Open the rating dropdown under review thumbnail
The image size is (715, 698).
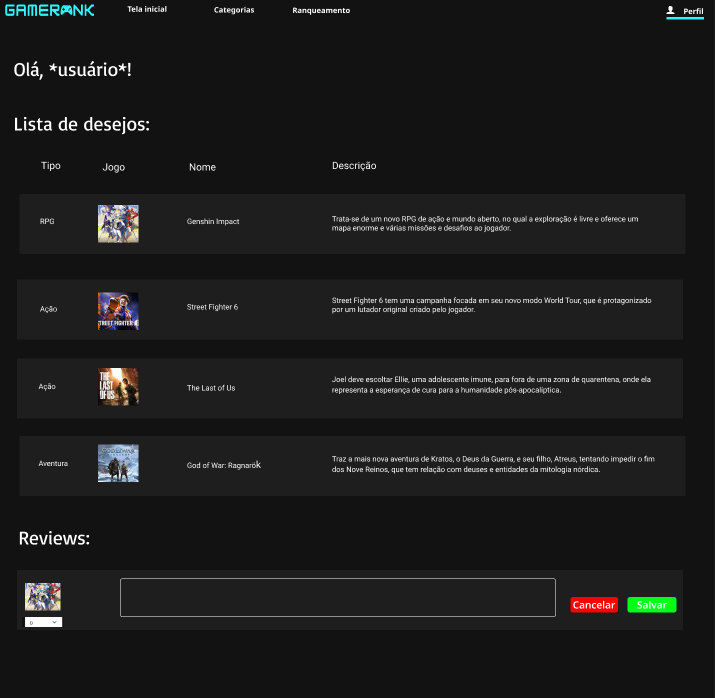point(43,622)
